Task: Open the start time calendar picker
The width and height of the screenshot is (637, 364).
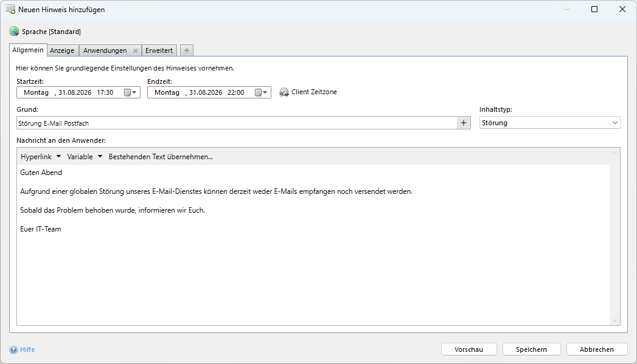Action: tap(130, 92)
